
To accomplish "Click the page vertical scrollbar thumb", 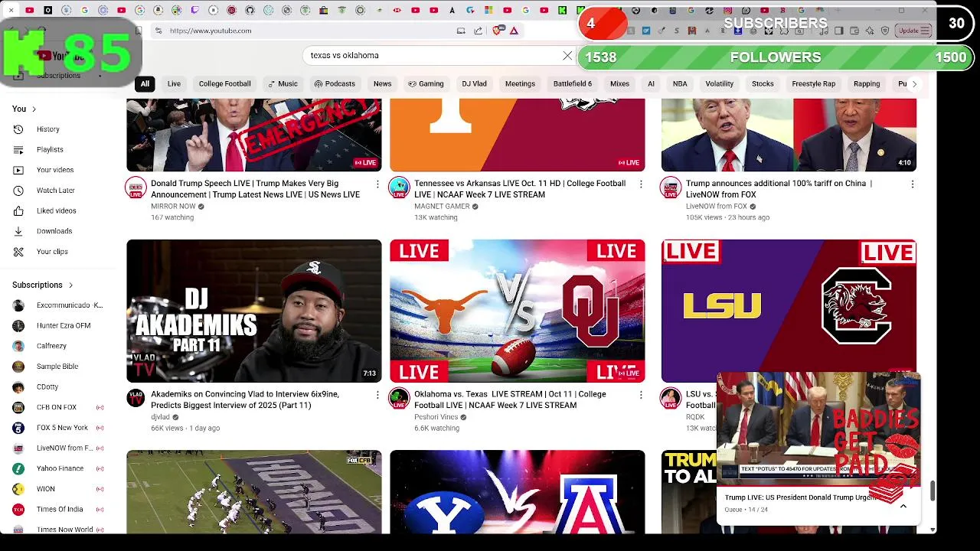I will [x=932, y=491].
